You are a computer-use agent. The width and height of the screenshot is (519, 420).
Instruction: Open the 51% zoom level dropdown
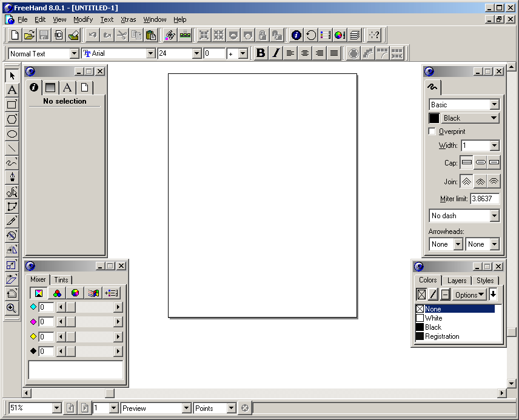[x=56, y=408]
